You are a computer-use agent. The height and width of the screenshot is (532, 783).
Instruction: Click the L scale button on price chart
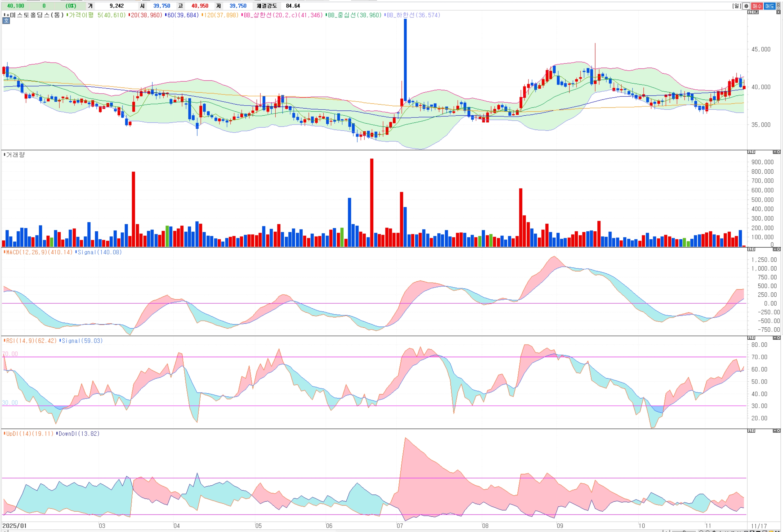pos(749,12)
